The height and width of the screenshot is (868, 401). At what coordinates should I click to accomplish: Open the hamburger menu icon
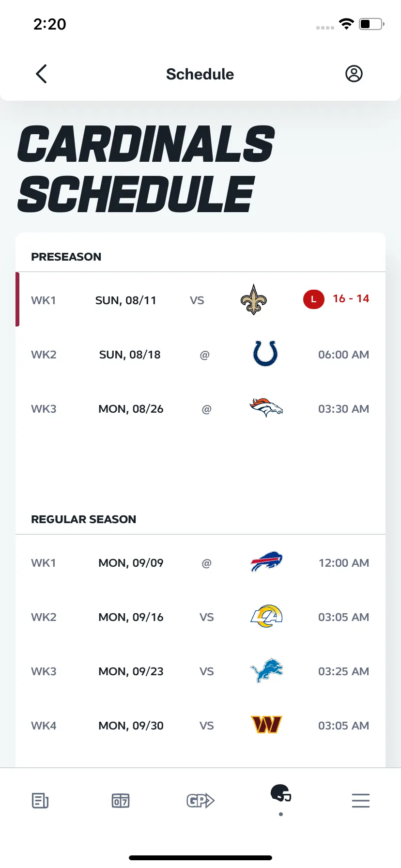tap(361, 801)
